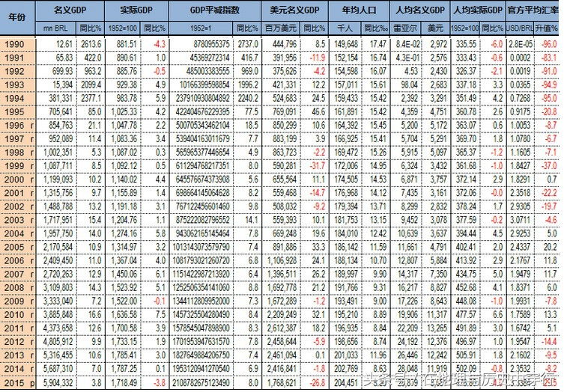Click the 46.6 growth value for 1995
564x392 pixels.
click(318, 111)
